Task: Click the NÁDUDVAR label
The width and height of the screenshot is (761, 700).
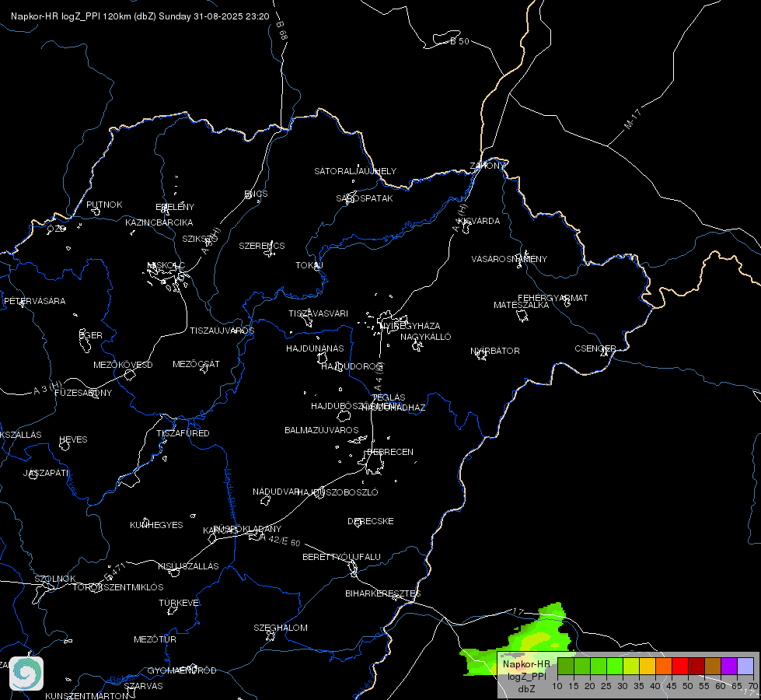Action: pyautogui.click(x=276, y=492)
